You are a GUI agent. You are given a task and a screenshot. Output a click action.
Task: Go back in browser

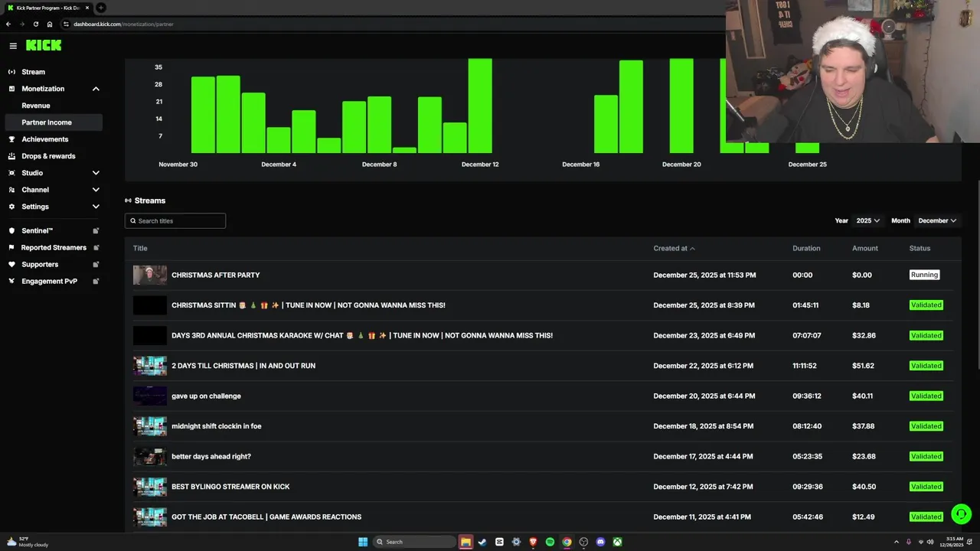click(8, 24)
